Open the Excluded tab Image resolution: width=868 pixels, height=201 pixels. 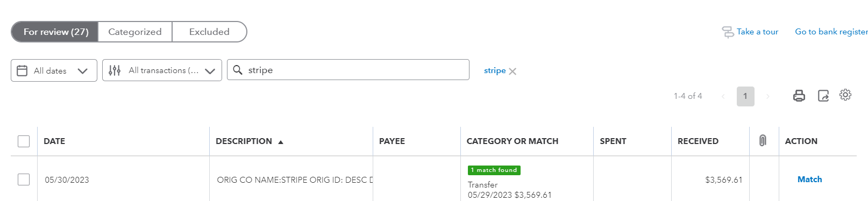[209, 32]
